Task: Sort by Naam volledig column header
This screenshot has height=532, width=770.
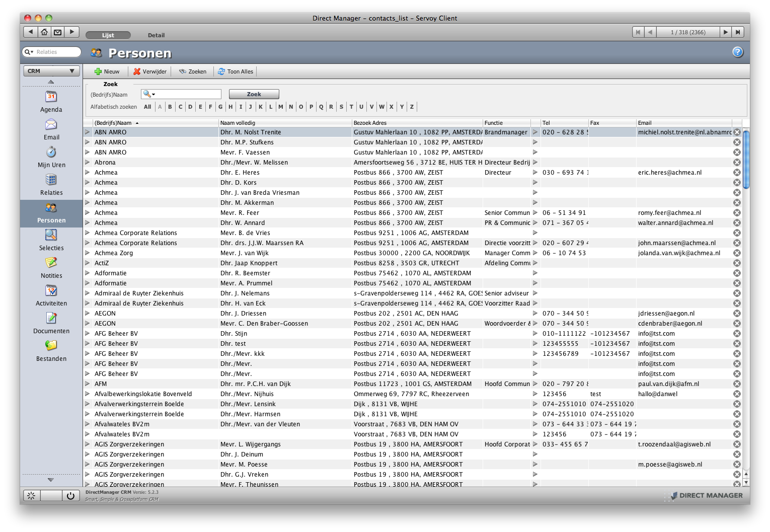Action: tap(285, 123)
